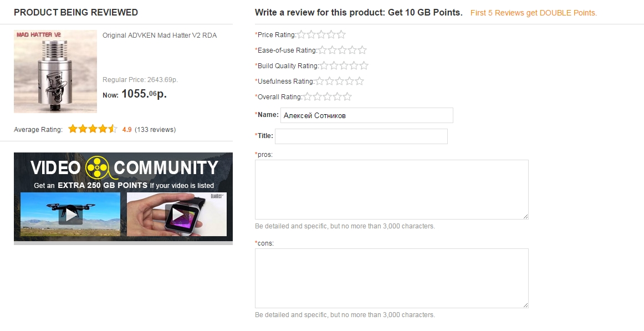644x331 pixels.
Task: Rate Ease-of-use with the first star
Action: pyautogui.click(x=323, y=50)
